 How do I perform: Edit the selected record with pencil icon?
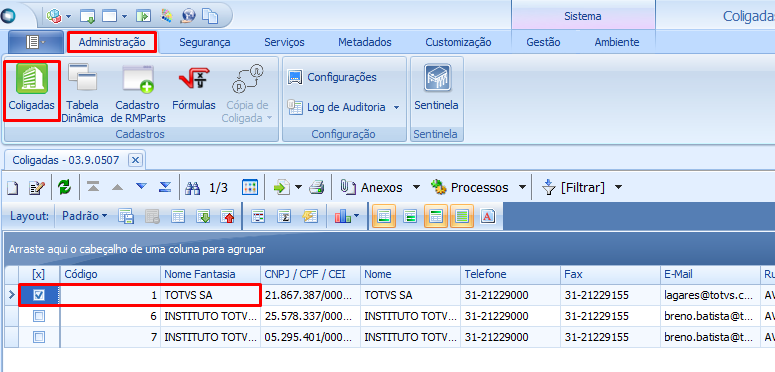pos(37,188)
